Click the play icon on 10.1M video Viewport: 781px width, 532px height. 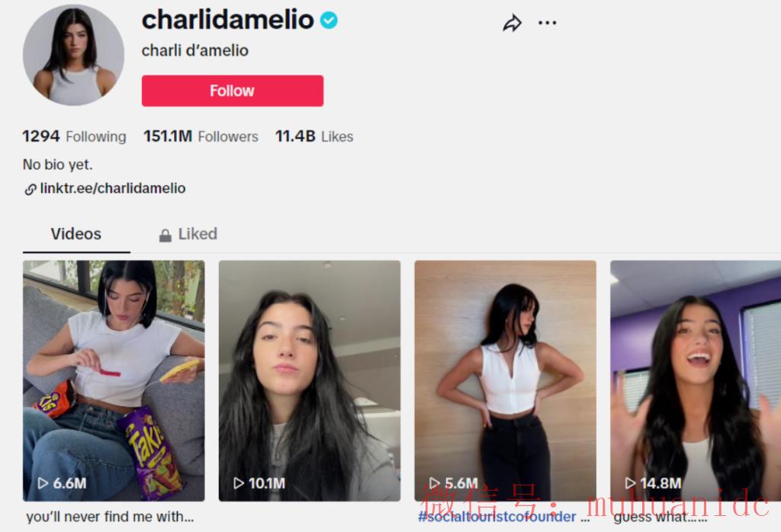pos(239,482)
